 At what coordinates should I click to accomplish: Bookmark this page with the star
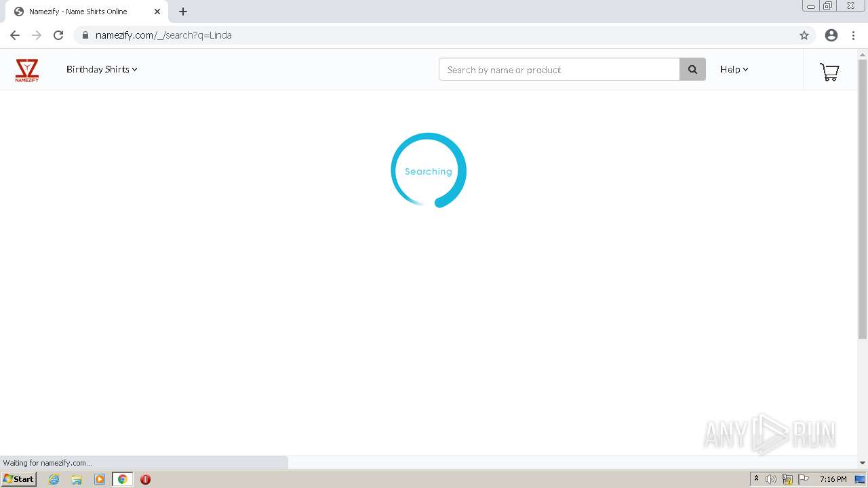coord(804,35)
